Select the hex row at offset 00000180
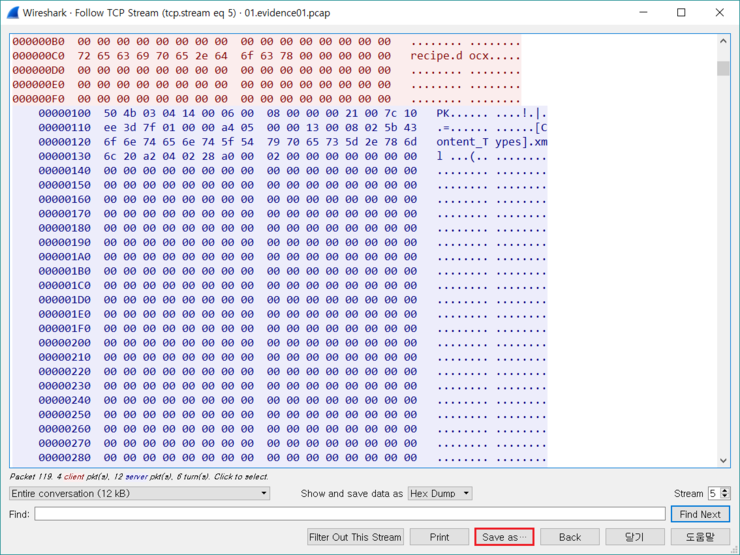740x555 pixels. click(293, 228)
